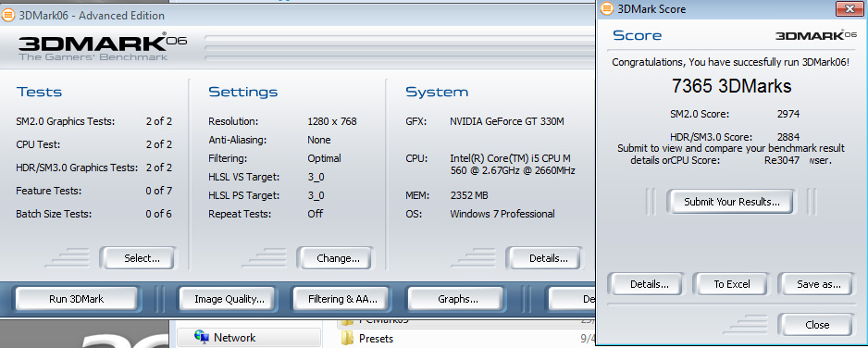Click the NVIDIA GeForce GT 330M text
The height and width of the screenshot is (348, 868).
[507, 121]
